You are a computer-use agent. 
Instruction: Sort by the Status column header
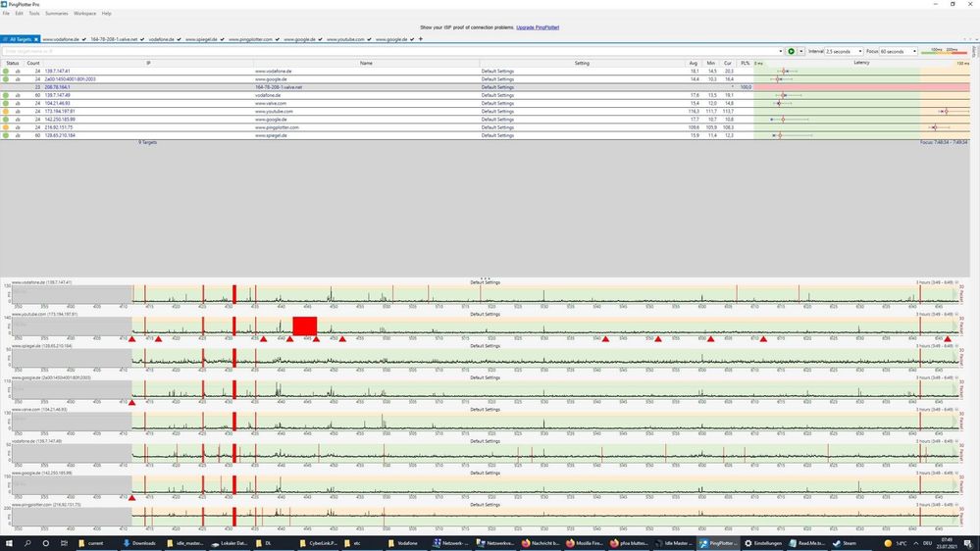tap(12, 63)
